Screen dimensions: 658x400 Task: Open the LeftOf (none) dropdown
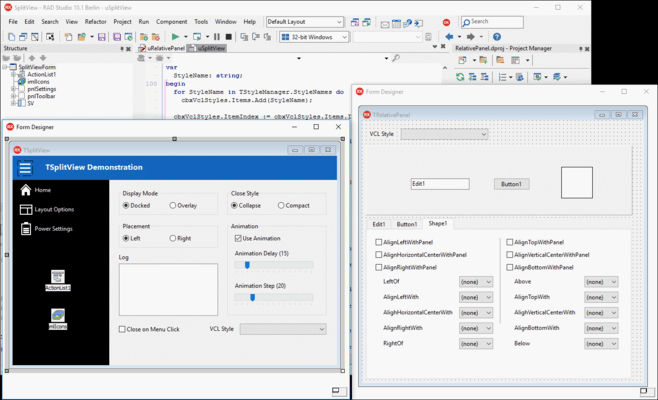pyautogui.click(x=475, y=282)
